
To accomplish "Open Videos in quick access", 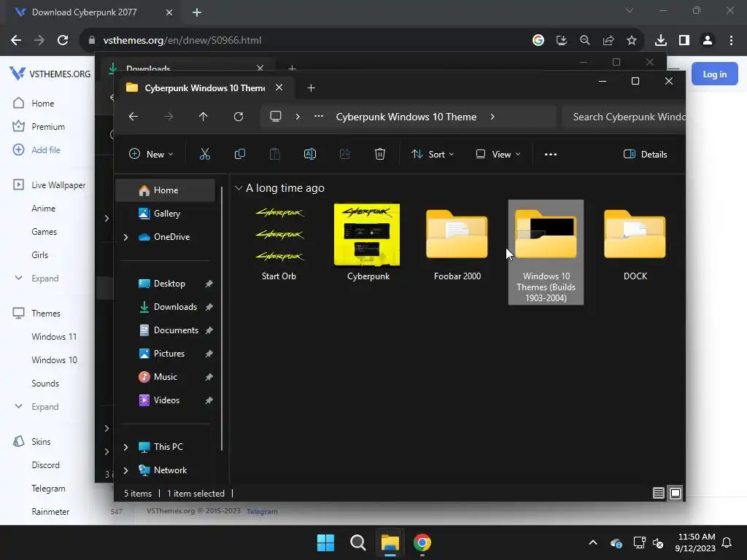I will coord(166,400).
